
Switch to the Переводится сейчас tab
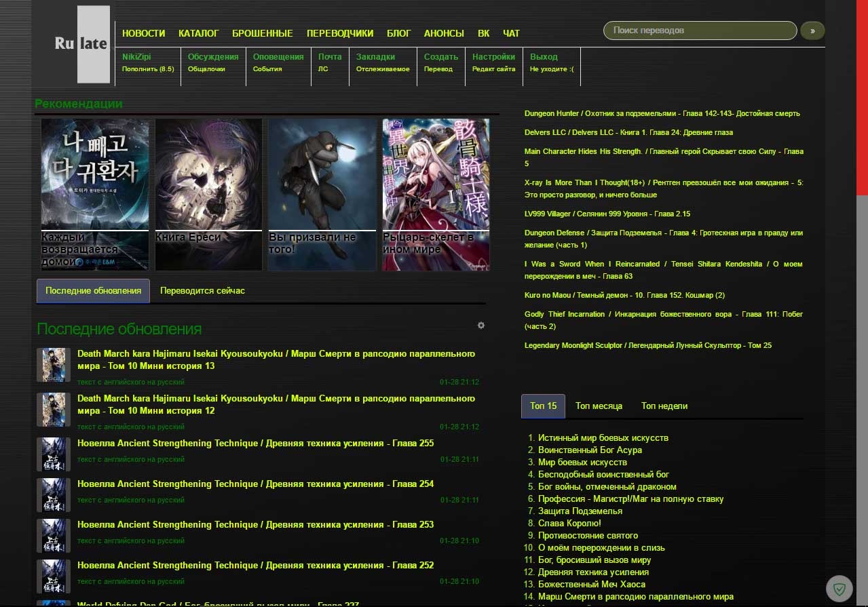pyautogui.click(x=202, y=290)
